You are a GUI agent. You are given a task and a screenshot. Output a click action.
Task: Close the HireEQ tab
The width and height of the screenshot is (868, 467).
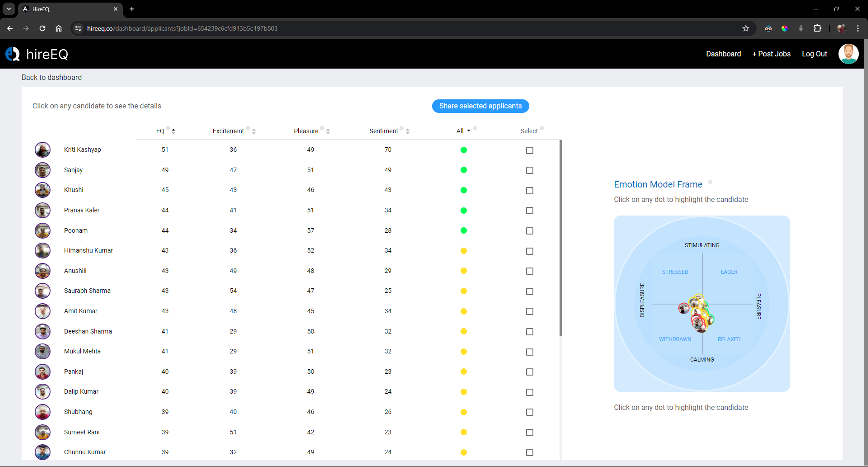click(x=116, y=9)
